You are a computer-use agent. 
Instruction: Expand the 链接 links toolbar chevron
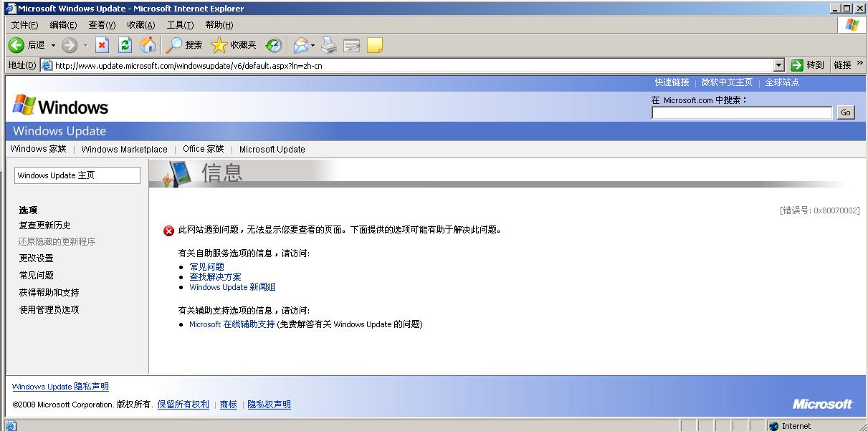click(x=859, y=64)
